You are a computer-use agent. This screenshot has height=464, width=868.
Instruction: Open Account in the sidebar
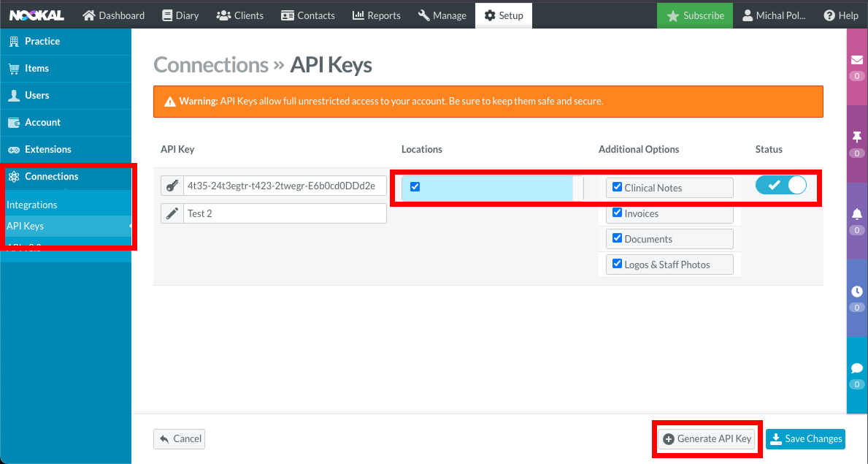click(x=66, y=123)
